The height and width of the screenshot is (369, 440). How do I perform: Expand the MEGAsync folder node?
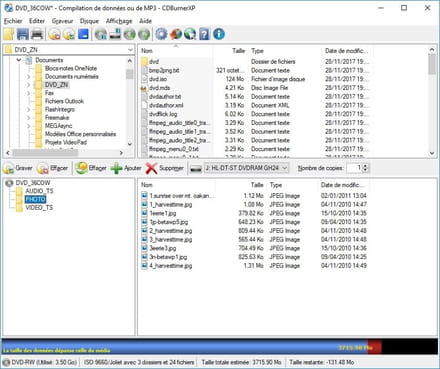[x=28, y=126]
